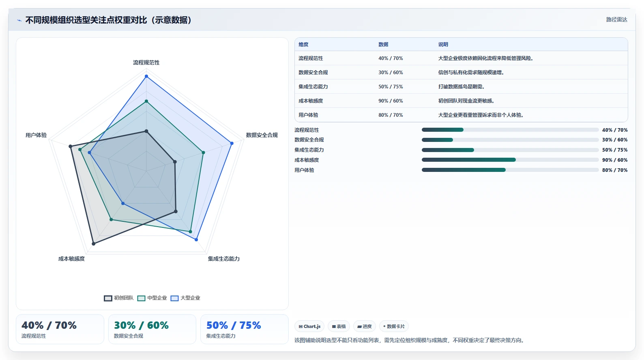This screenshot has width=644, height=360.
Task: Open the 30% / 60% 数据安全合规 card
Action: [152, 329]
